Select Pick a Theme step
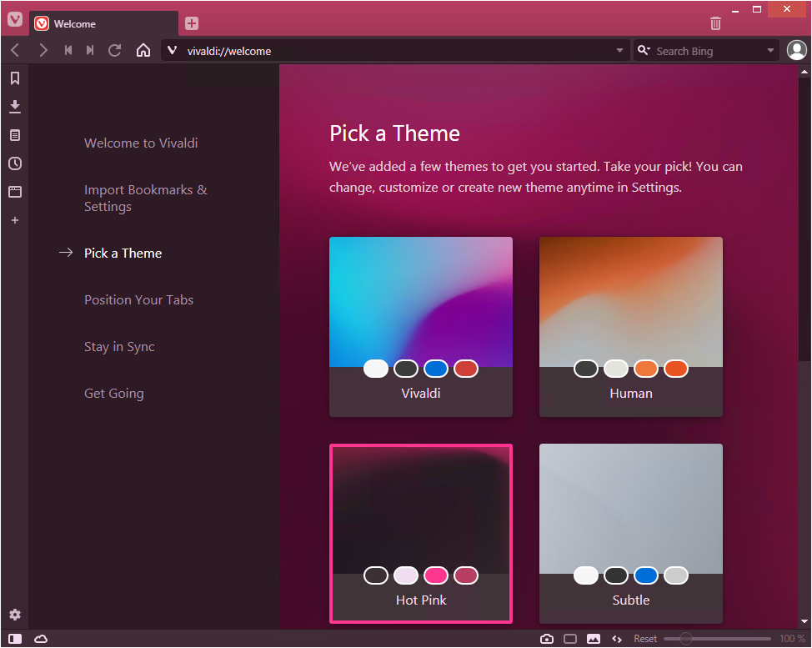The height and width of the screenshot is (648, 812). point(123,253)
